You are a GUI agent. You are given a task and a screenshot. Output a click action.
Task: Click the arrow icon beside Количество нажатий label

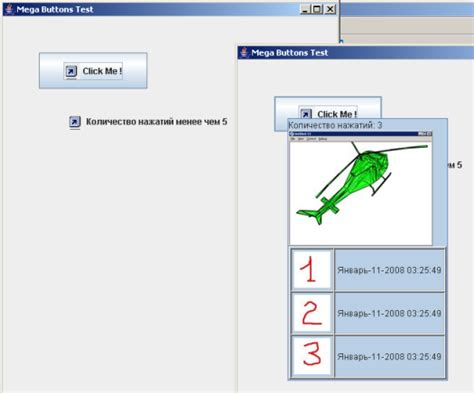(x=75, y=122)
